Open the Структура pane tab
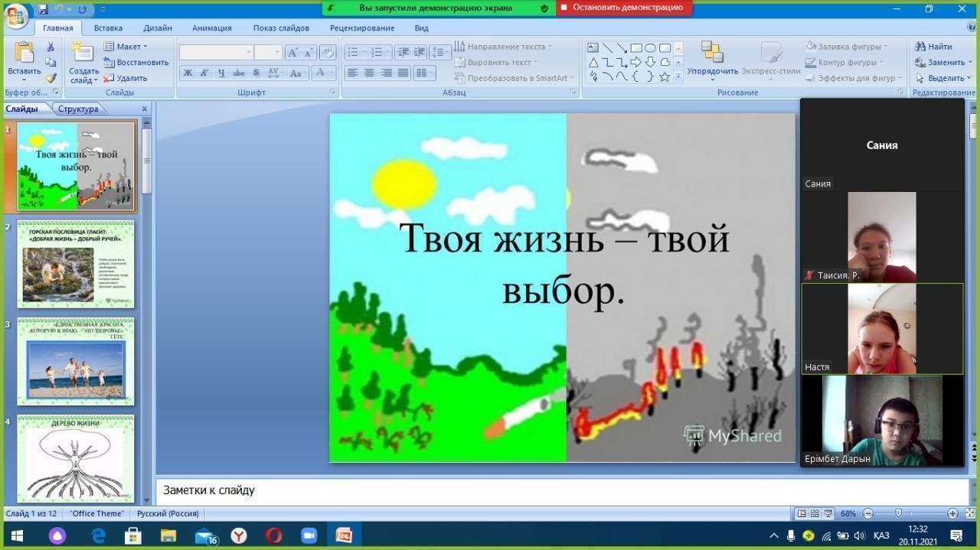 click(x=78, y=109)
